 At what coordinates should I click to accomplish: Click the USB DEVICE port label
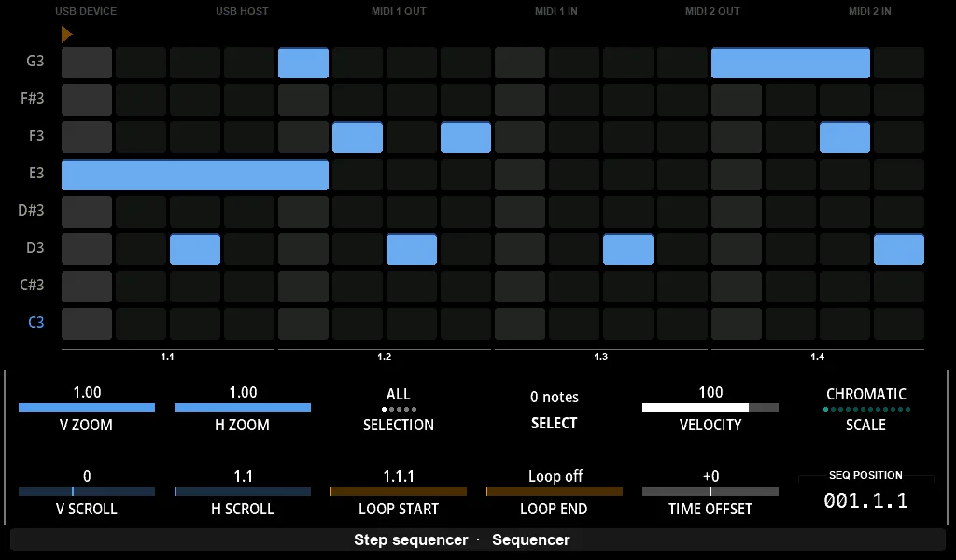coord(86,11)
